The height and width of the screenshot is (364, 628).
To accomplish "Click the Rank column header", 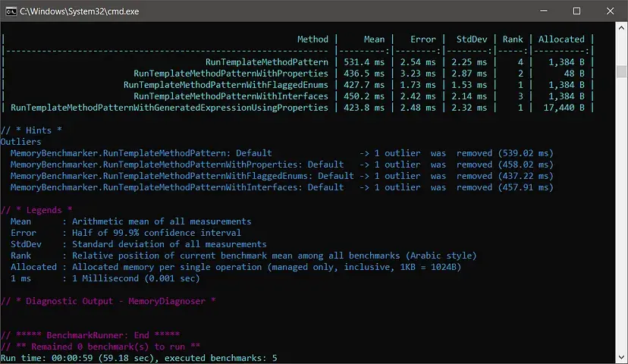I will pos(513,39).
